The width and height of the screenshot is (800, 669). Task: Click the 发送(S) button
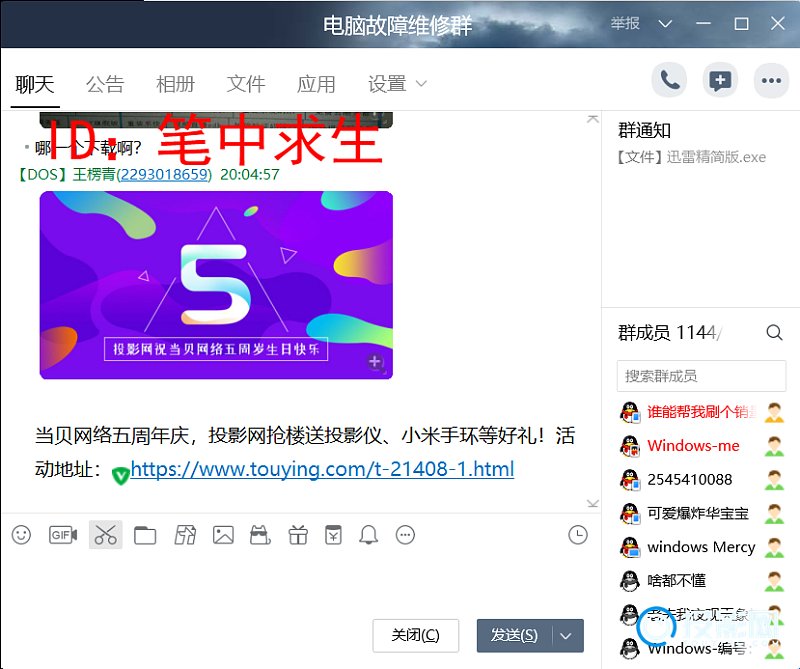coord(514,636)
